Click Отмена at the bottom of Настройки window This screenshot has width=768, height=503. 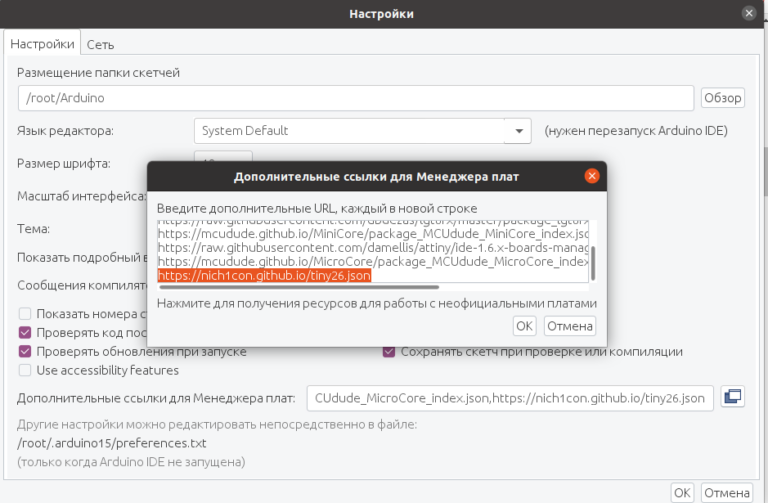pos(726,493)
